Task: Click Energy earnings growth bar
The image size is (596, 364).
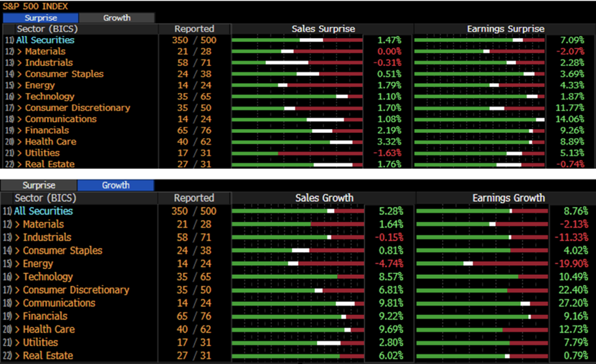Action: 482,264
